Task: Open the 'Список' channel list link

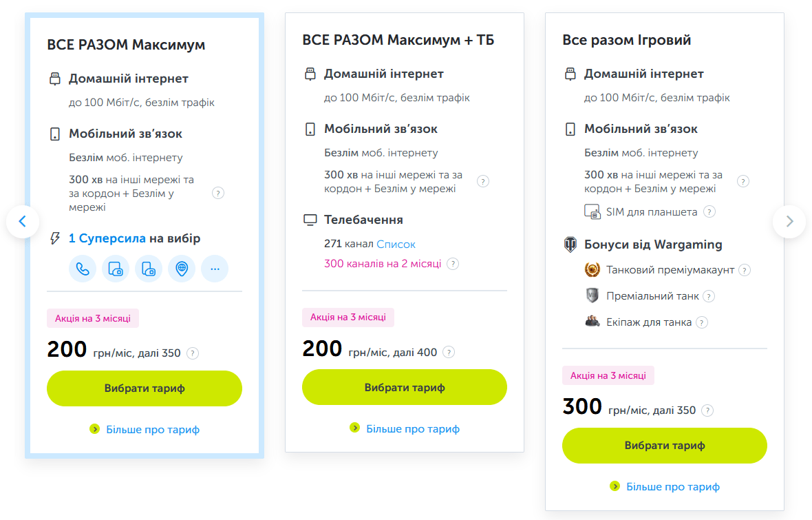Action: point(396,244)
